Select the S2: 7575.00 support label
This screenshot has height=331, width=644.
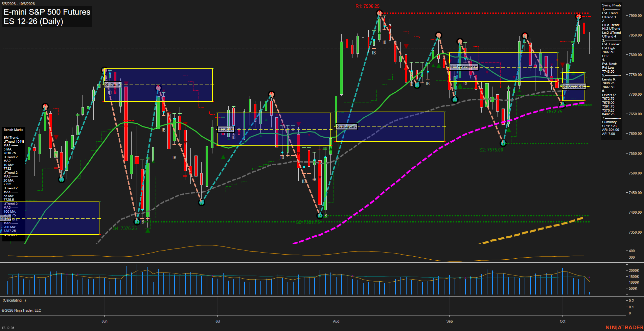pyautogui.click(x=491, y=150)
